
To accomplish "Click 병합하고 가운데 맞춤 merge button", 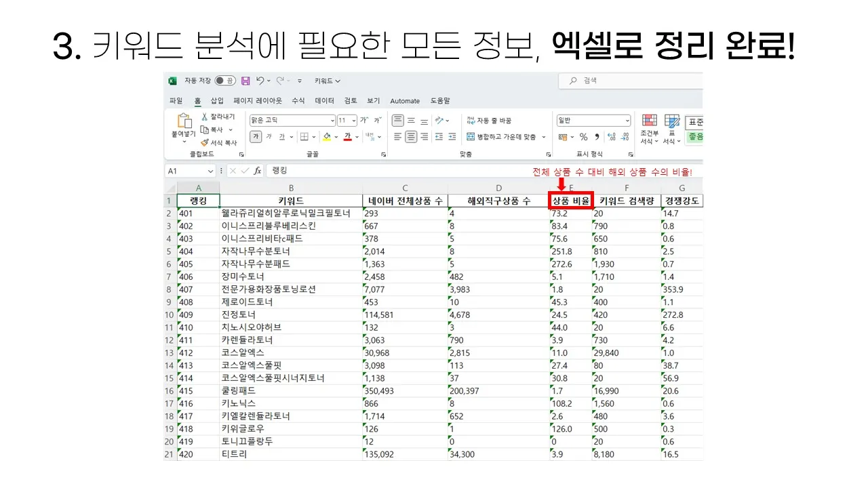I will click(x=502, y=137).
